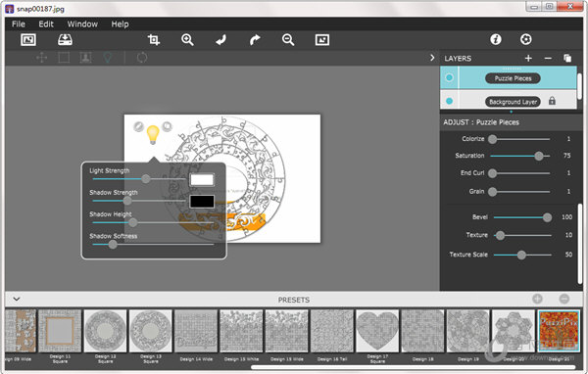Click the zoom out magnifier

pos(288,40)
